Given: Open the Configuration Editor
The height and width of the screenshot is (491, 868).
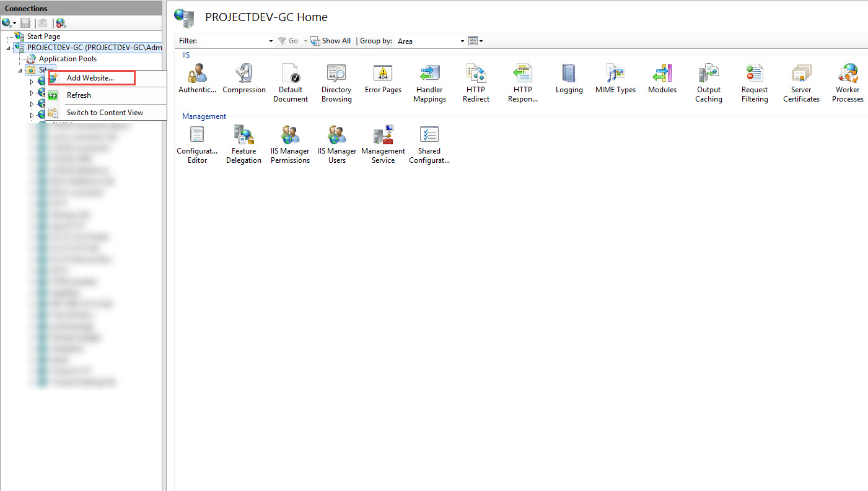Looking at the screenshot, I should pos(197,144).
